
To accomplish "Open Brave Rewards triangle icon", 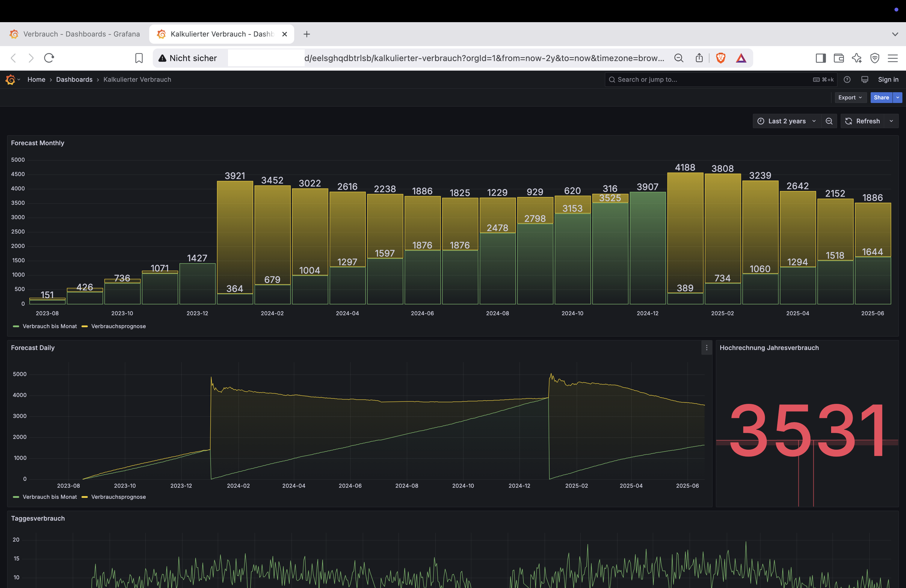I will click(x=741, y=58).
